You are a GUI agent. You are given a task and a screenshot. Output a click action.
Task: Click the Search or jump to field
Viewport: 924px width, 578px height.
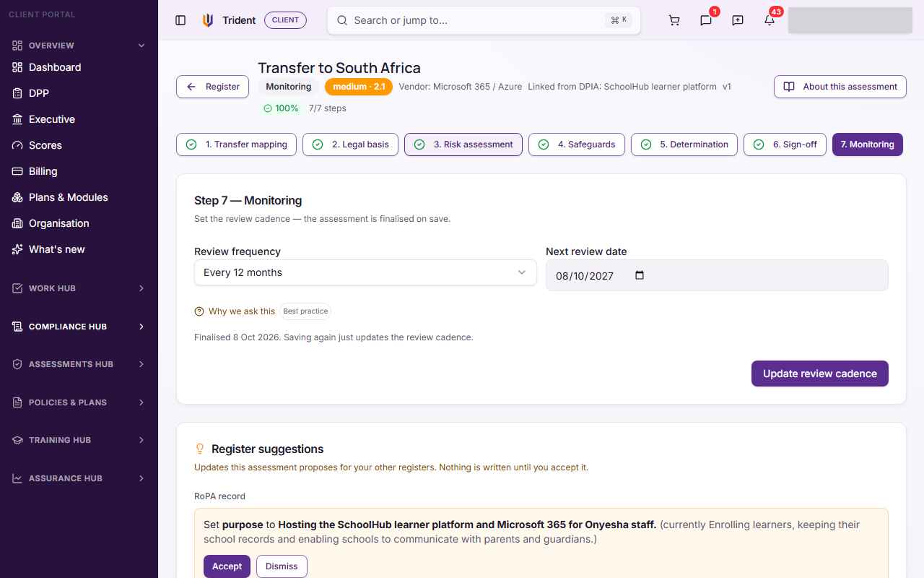click(x=484, y=20)
